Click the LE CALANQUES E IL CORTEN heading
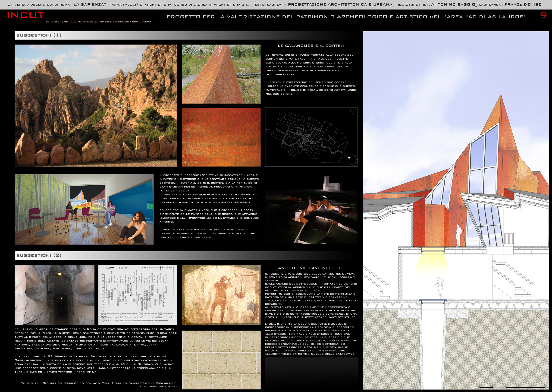The height and width of the screenshot is (392, 552). [311, 46]
